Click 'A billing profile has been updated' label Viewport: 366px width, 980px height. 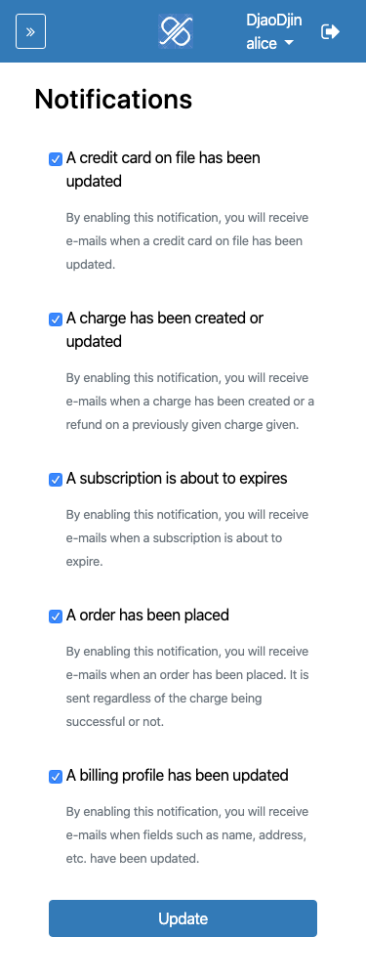click(178, 775)
